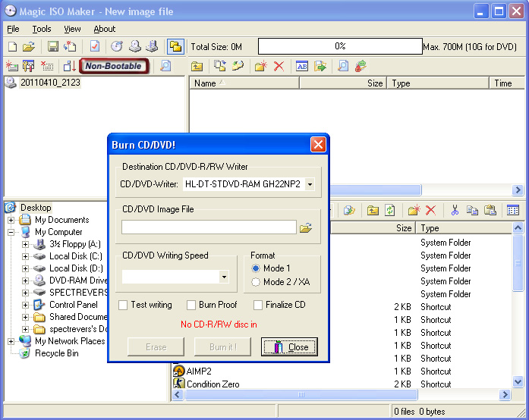
Task: Expand the 3½ Floppy (A:) node
Action: (25, 244)
